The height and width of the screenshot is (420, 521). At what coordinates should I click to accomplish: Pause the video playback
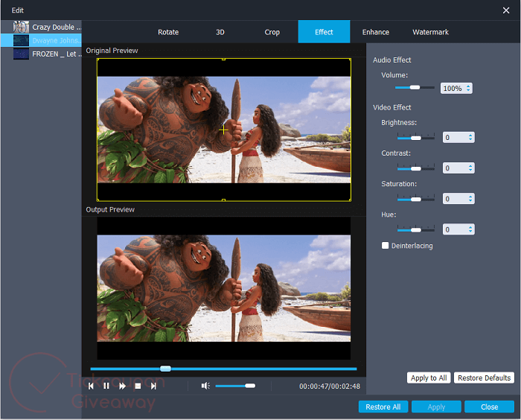pos(106,386)
